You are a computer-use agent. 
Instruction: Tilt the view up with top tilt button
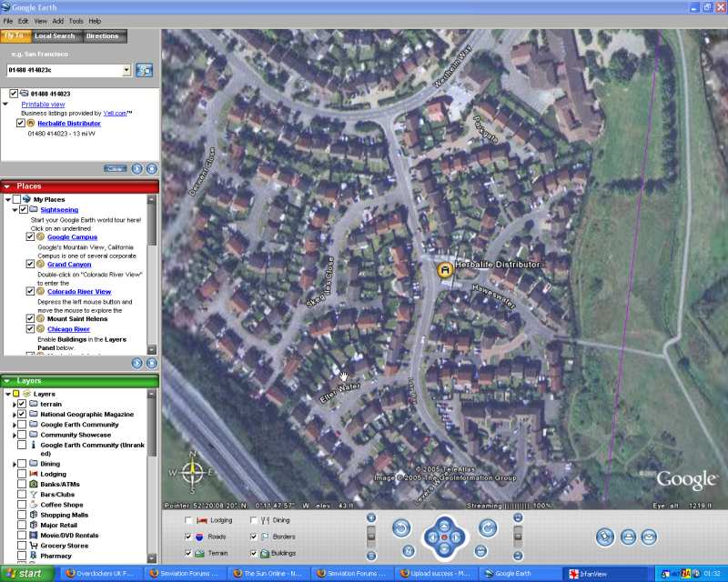coord(518,518)
